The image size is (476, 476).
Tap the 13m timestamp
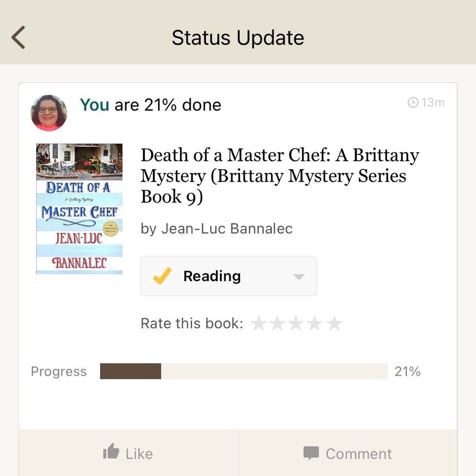433,103
